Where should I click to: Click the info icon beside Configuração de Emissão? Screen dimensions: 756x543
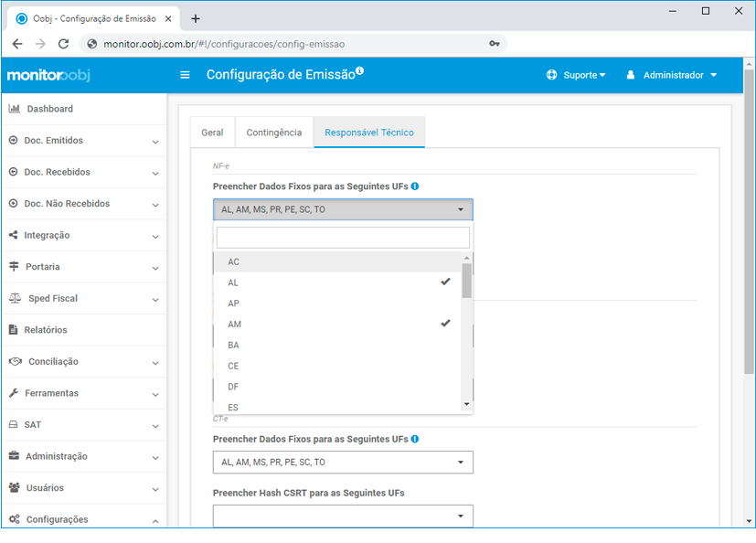tap(359, 70)
